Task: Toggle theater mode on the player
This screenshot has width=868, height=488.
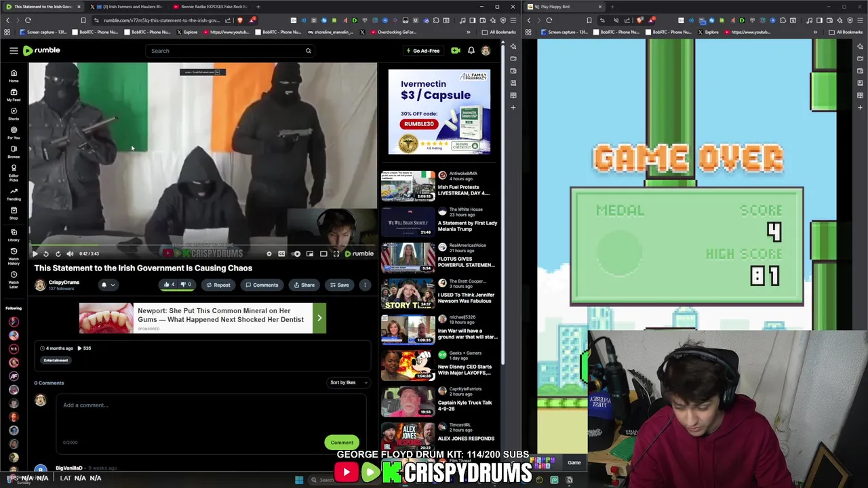Action: click(x=323, y=253)
